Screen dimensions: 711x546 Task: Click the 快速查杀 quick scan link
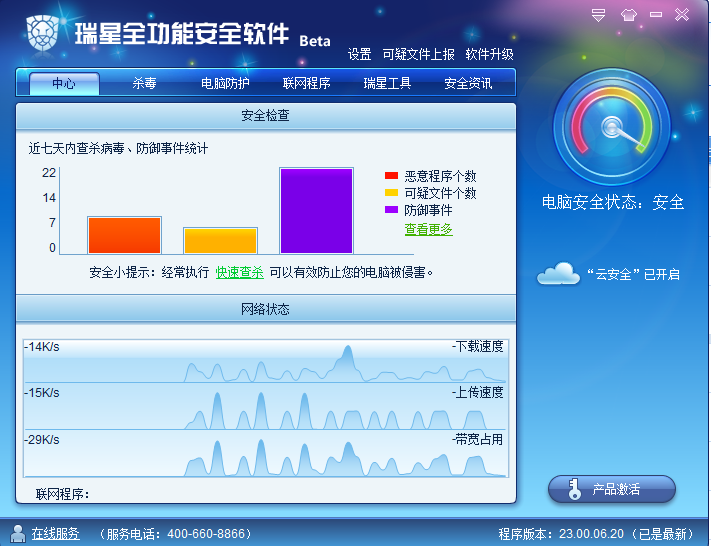click(239, 272)
